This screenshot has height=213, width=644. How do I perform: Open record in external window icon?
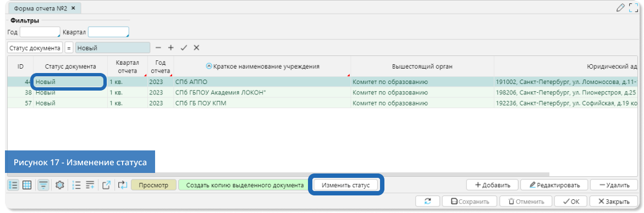click(106, 185)
